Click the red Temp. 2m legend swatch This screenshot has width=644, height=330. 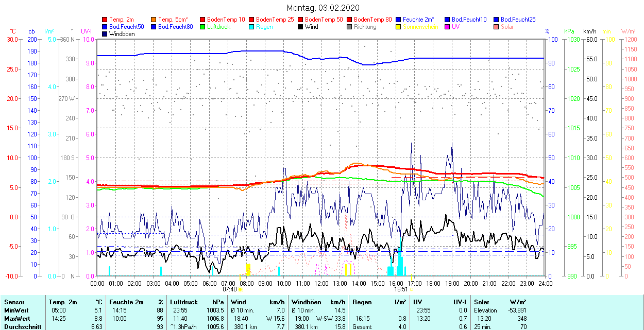pos(105,20)
